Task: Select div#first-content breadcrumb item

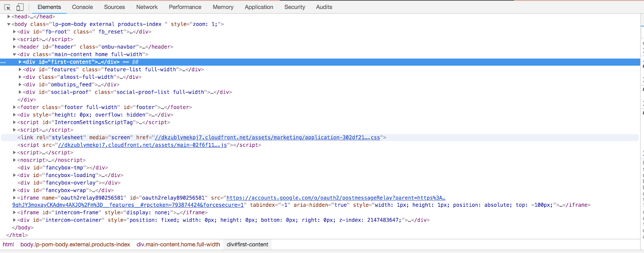Action: (x=247, y=245)
